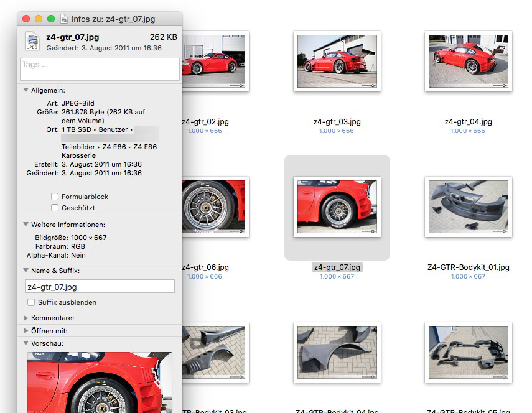This screenshot has width=532, height=413.
Task: Click the z4-gtr_02.jpg file name label
Action: (205, 122)
